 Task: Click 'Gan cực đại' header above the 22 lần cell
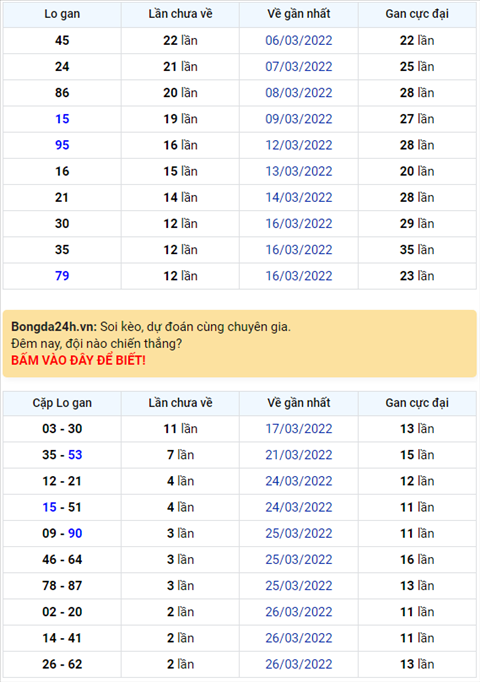pos(417,14)
